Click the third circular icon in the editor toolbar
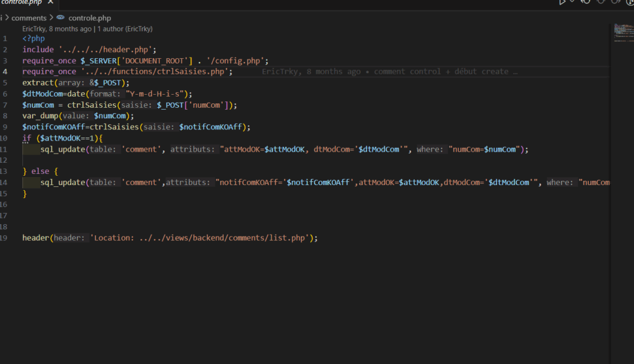 [x=614, y=2]
